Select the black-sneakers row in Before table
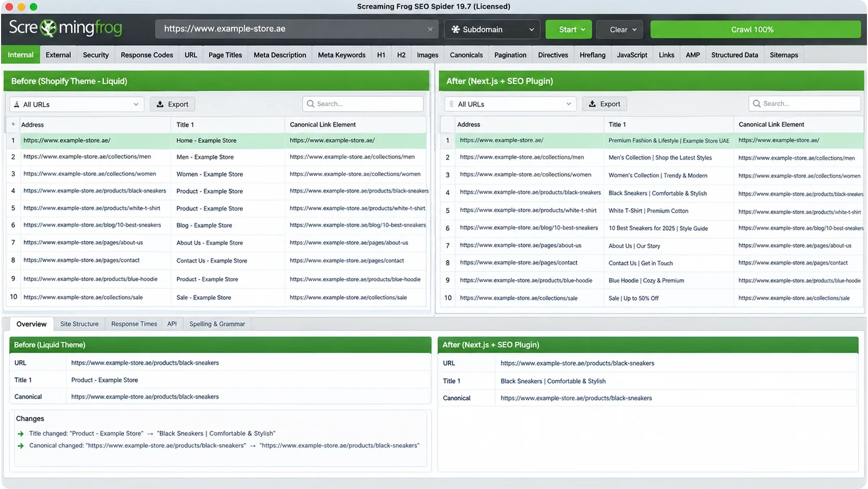Image resolution: width=868 pixels, height=489 pixels. pyautogui.click(x=216, y=191)
